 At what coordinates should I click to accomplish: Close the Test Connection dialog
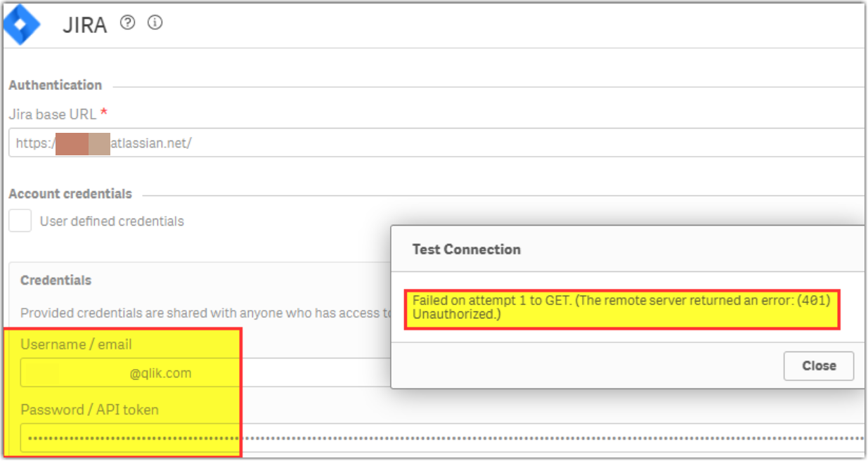(818, 365)
